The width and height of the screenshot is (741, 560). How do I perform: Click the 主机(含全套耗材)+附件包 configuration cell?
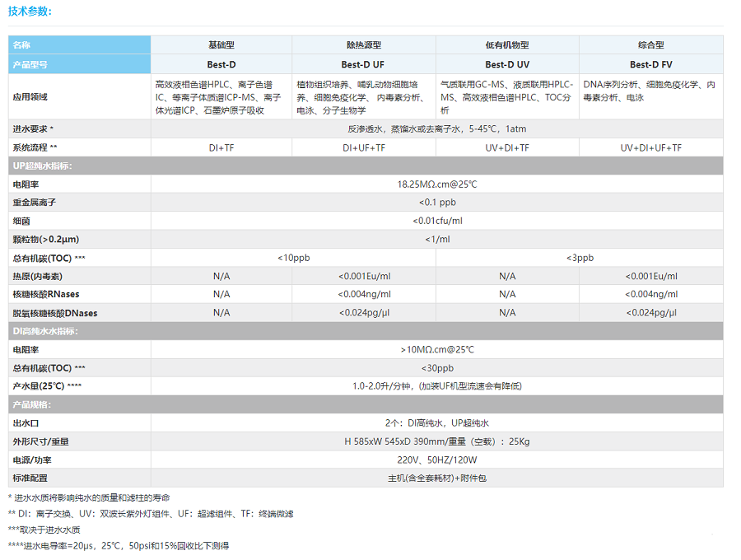pyautogui.click(x=436, y=478)
